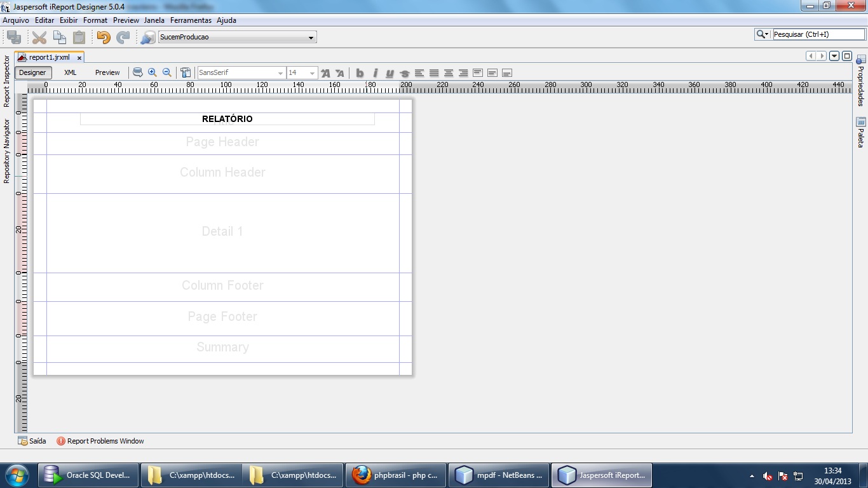Show hidden system tray icons

tap(752, 476)
